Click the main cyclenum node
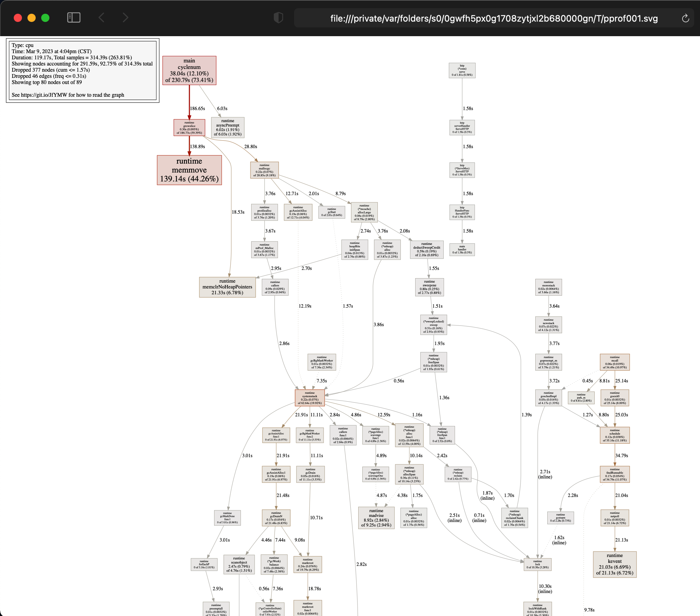Screen dimensions: 700x616 click(x=189, y=70)
